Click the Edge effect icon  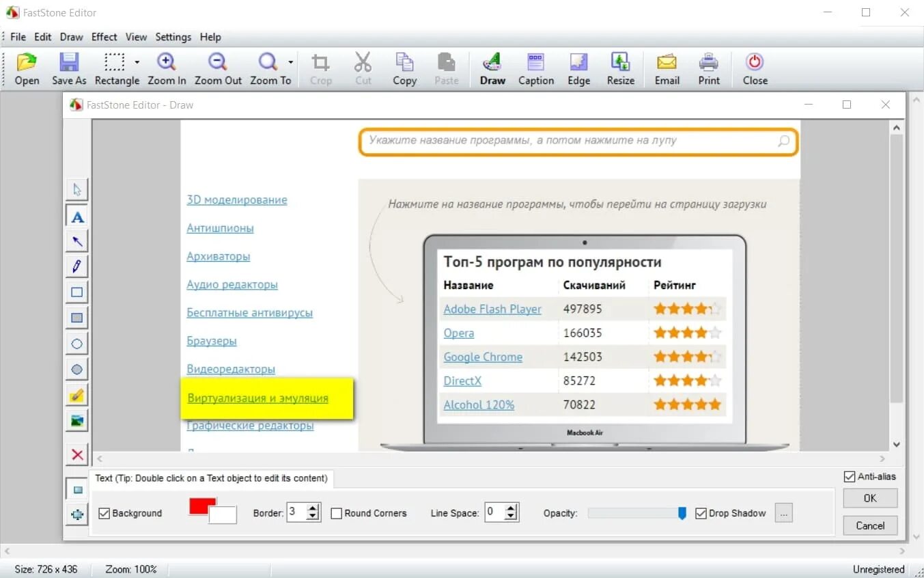tap(578, 69)
